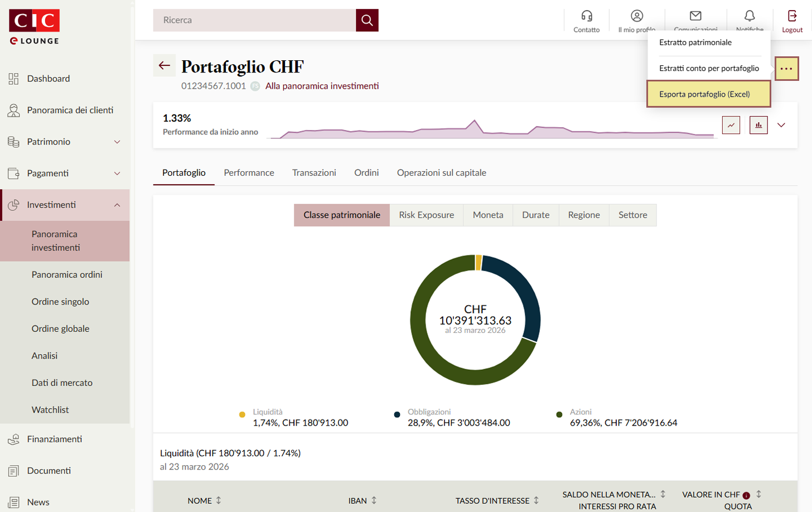812x512 pixels.
Task: Click the magnifier search button
Action: point(367,20)
